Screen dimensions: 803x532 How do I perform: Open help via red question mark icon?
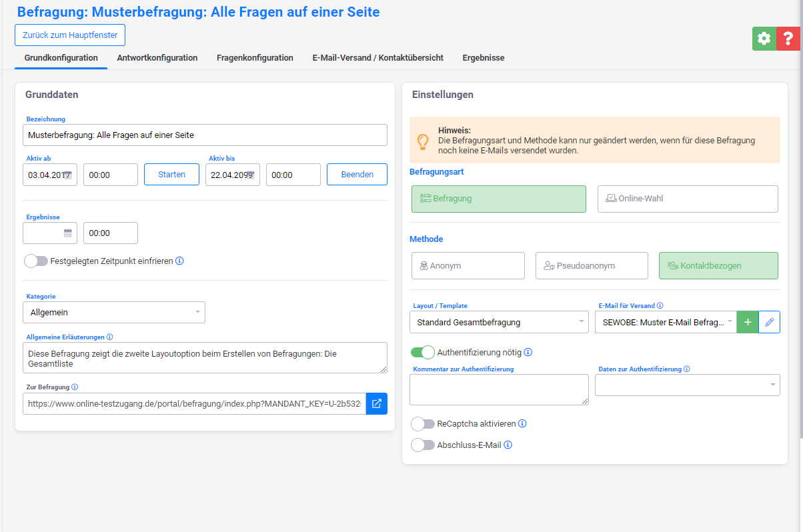(788, 39)
